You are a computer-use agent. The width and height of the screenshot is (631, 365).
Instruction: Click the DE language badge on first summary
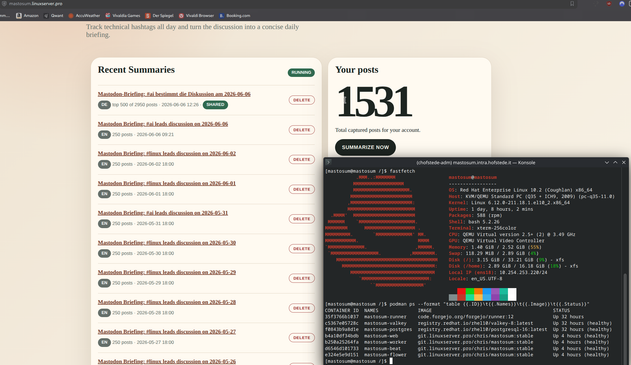pos(104,105)
